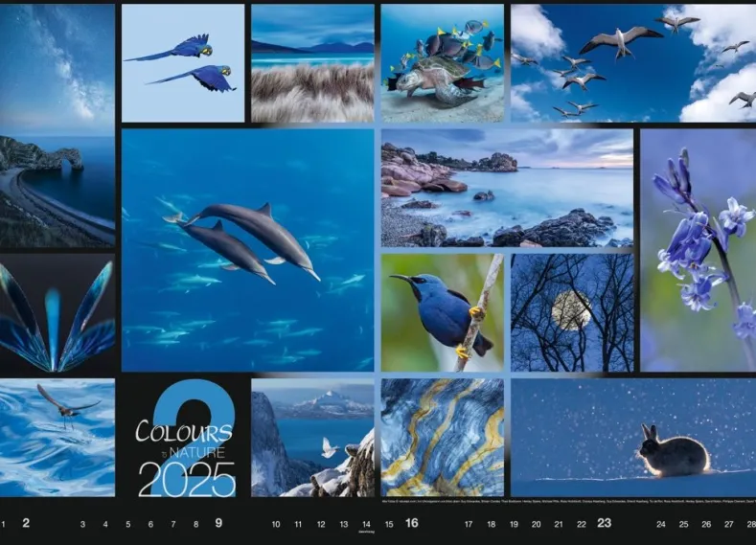The image size is (756, 545).
Task: Choose date 15 on calendar strip
Action: [389, 524]
